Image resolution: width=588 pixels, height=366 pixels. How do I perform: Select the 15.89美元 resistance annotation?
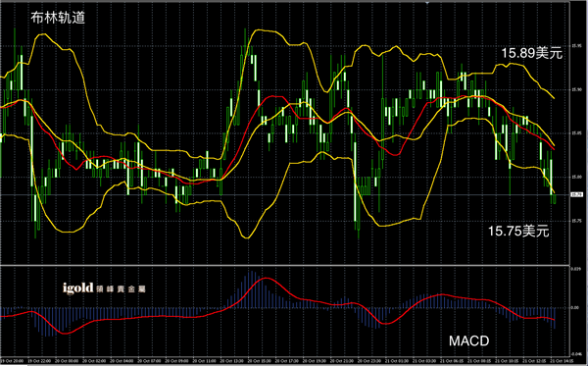[532, 54]
